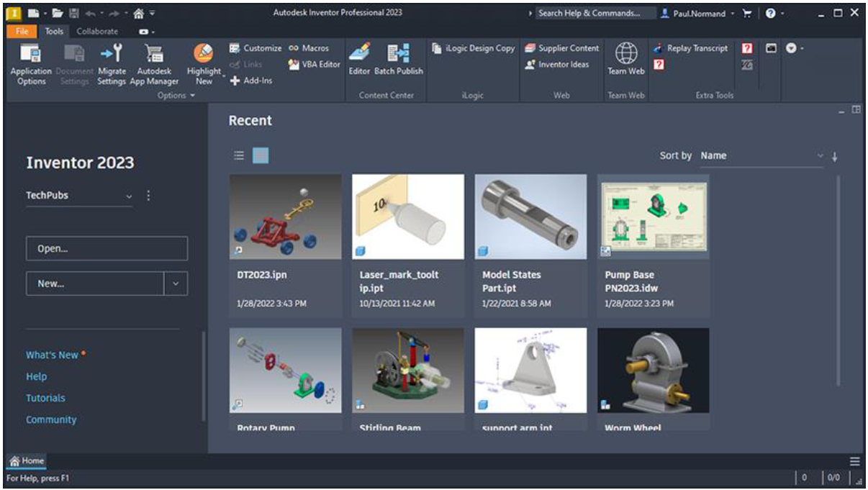Open the support arm.ipt thumbnail
This screenshot has width=868, height=490.
click(x=530, y=371)
